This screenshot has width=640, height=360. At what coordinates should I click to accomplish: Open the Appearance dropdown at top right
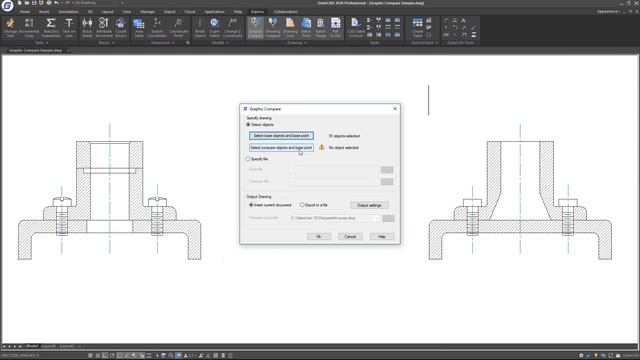(x=608, y=11)
